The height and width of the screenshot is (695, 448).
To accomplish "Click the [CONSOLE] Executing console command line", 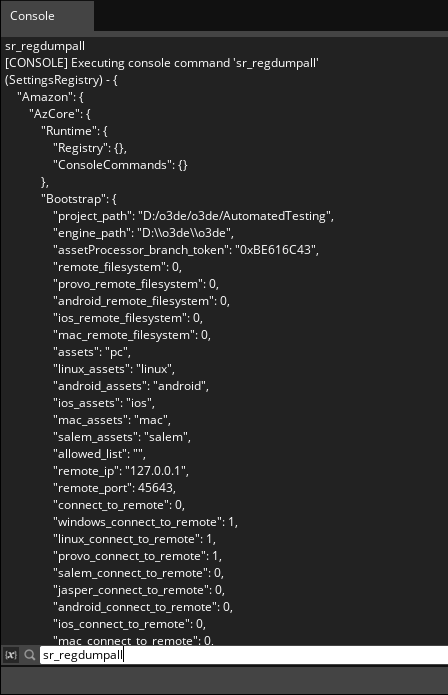I will [x=162, y=63].
